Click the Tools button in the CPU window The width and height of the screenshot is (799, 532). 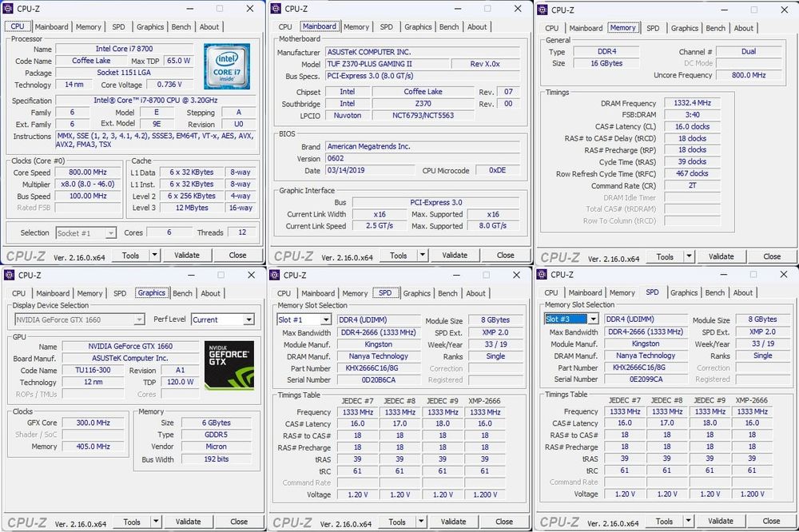click(x=130, y=255)
